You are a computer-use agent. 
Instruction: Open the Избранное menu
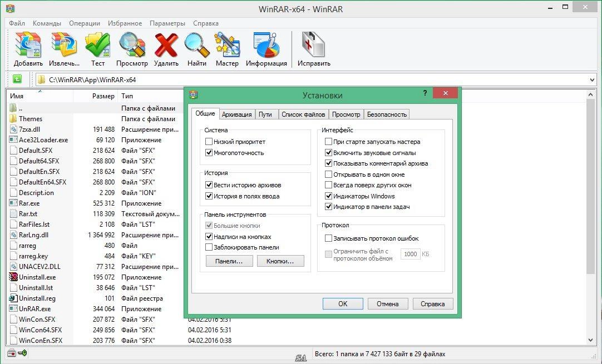pos(125,23)
